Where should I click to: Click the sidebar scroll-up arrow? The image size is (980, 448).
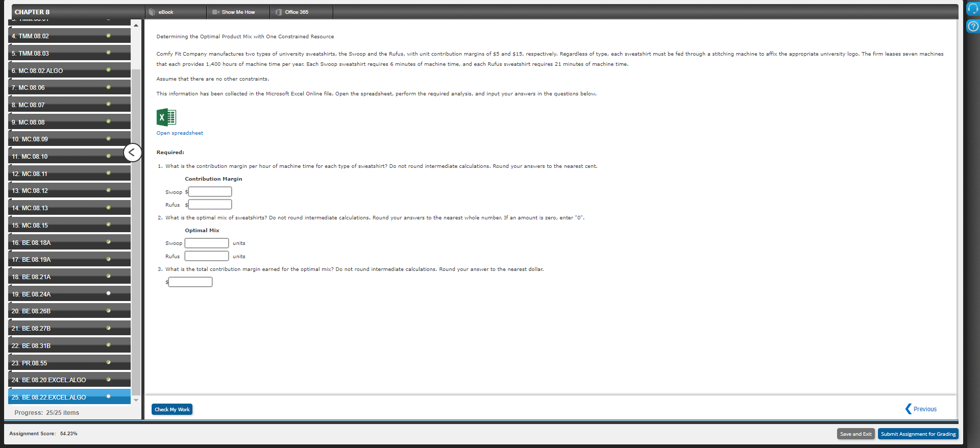click(x=136, y=25)
